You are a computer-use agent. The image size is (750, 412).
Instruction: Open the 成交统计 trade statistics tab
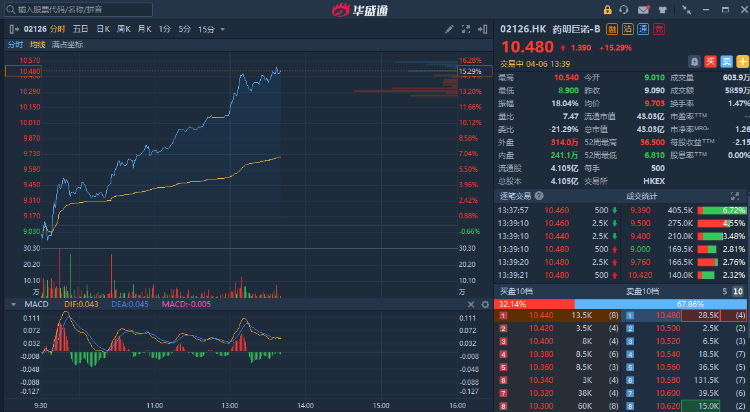(642, 196)
